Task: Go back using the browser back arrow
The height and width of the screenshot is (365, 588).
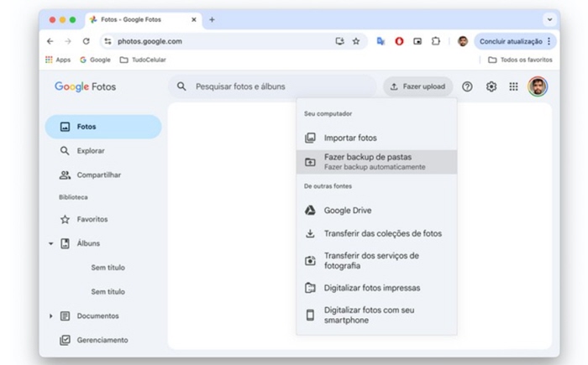Action: 50,41
